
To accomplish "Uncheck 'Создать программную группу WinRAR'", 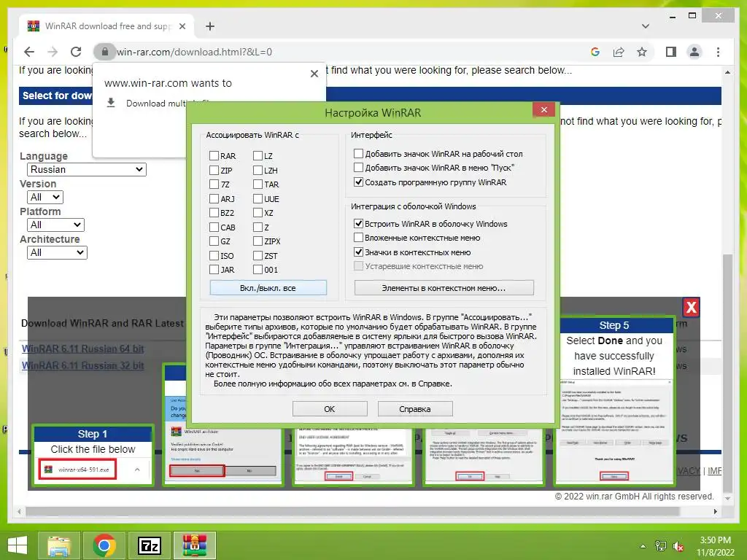I will pos(358,182).
